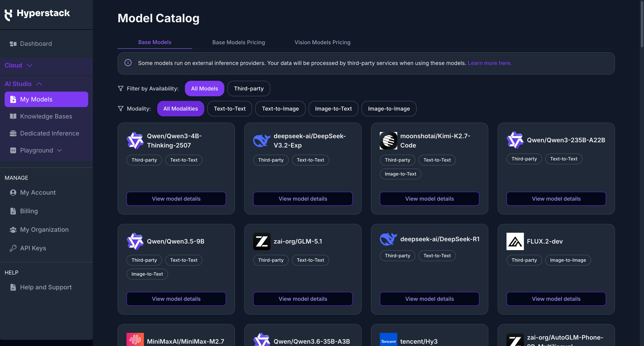Click the FLUX.2-dev triangle logo
This screenshot has width=644, height=346.
pyautogui.click(x=515, y=241)
